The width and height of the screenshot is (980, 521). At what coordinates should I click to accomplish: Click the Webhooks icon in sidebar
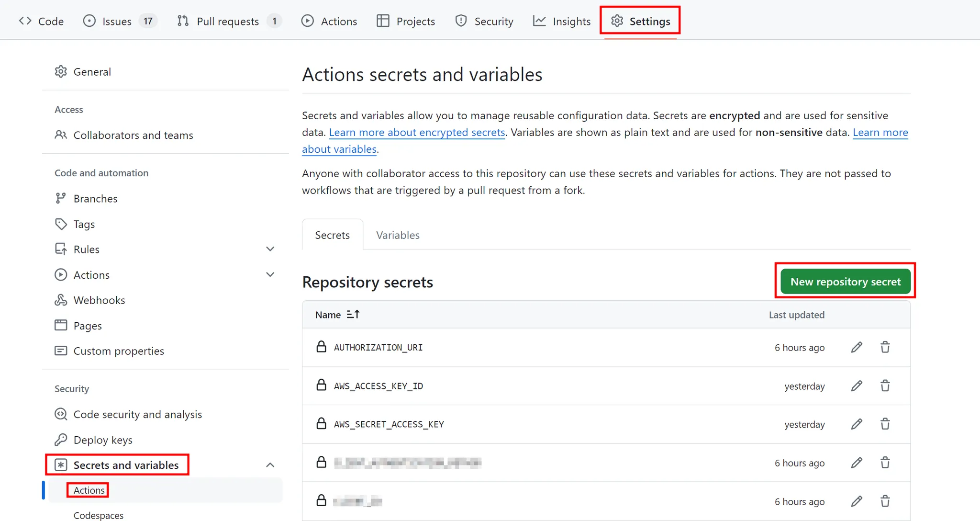[x=61, y=300]
